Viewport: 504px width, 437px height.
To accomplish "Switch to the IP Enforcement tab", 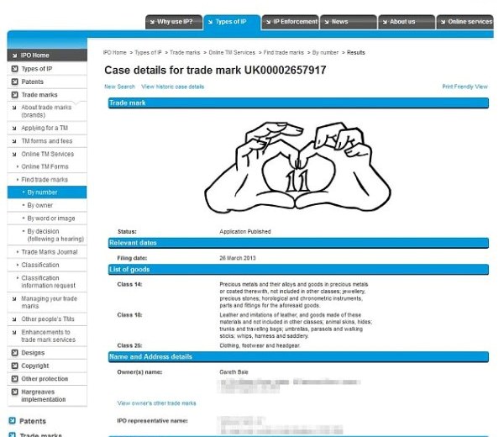I will click(291, 22).
